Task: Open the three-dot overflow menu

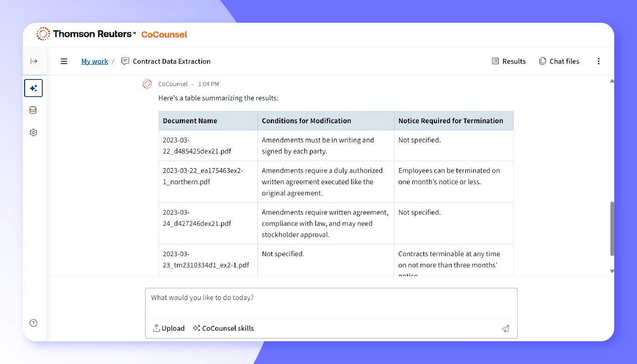Action: tap(598, 61)
